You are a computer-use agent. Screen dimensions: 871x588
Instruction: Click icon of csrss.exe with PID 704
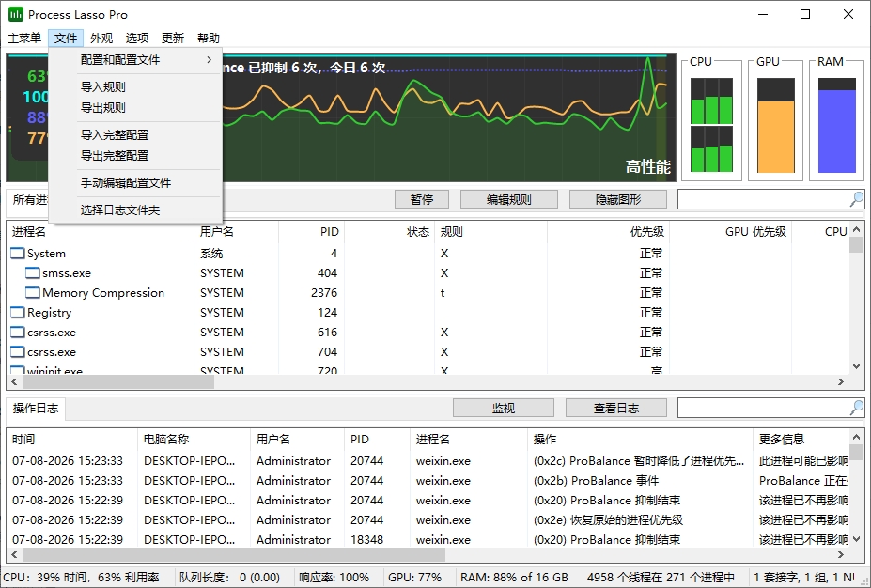click(x=18, y=352)
